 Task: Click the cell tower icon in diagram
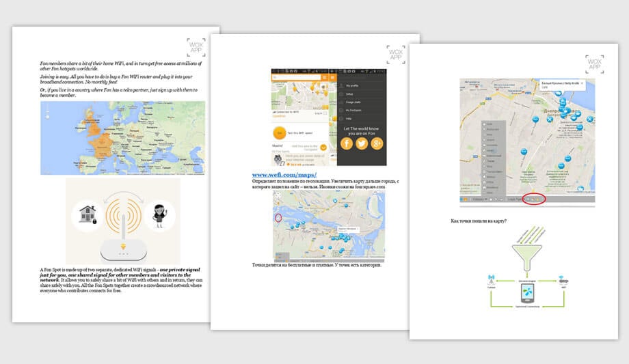pos(491,280)
